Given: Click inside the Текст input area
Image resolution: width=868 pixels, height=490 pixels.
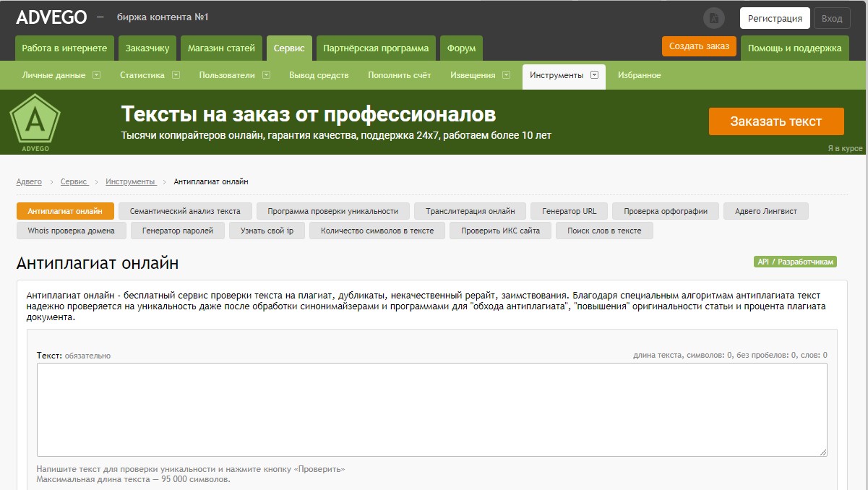Looking at the screenshot, I should [432, 410].
